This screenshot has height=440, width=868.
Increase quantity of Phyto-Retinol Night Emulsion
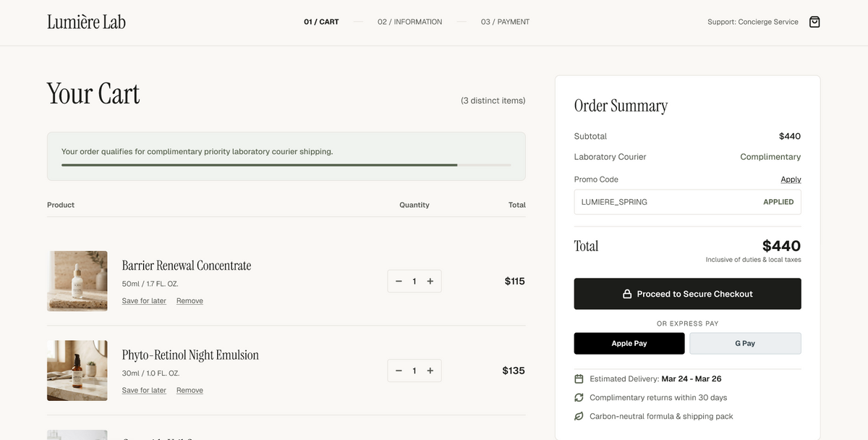pos(430,371)
